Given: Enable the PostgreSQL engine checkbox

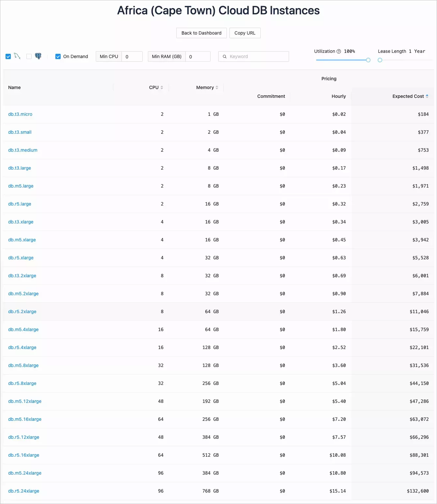Looking at the screenshot, I should click(29, 56).
